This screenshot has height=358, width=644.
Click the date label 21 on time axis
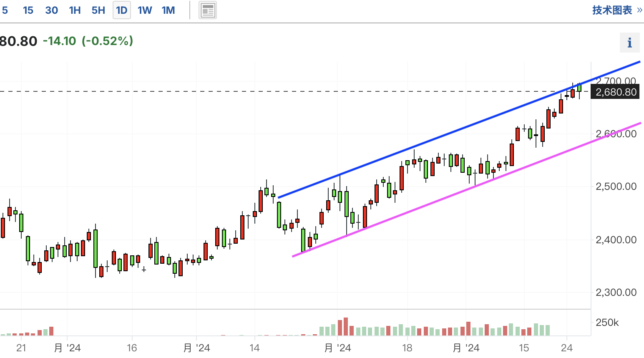(x=21, y=348)
